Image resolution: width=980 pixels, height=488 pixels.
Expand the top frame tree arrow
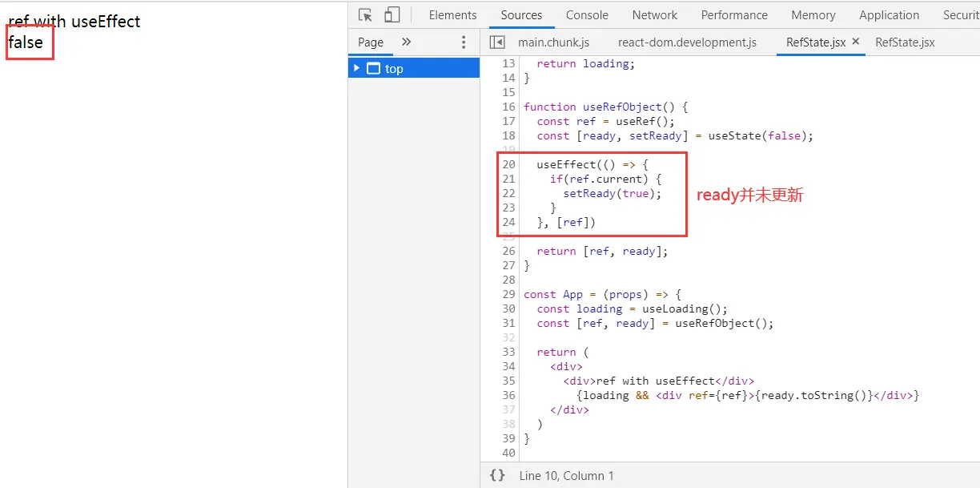click(357, 68)
